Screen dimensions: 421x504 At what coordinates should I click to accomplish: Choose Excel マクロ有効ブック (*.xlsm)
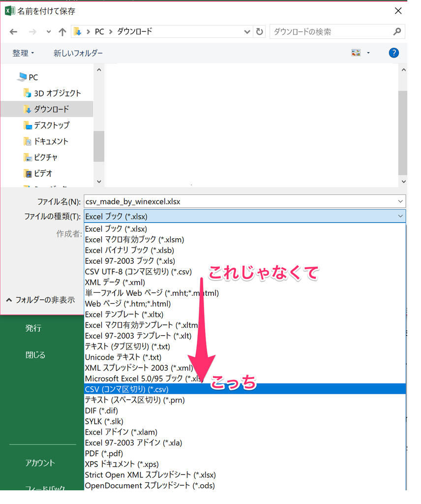[245, 240]
